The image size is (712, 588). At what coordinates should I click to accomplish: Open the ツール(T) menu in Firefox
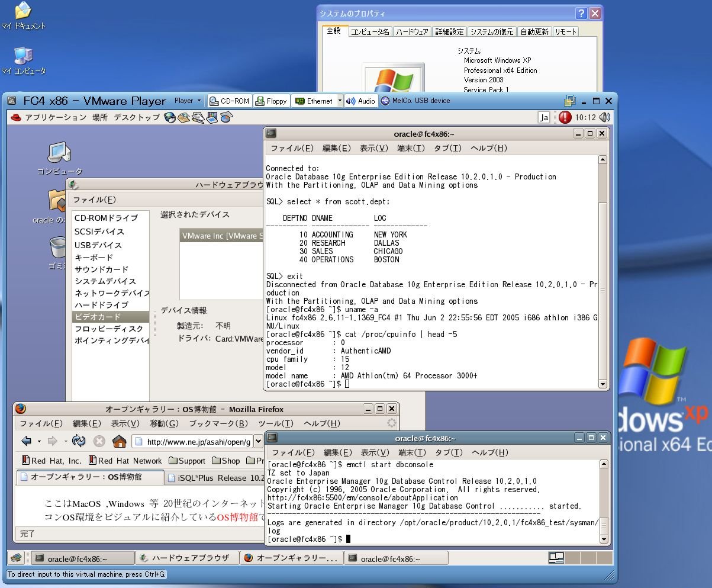[x=276, y=423]
